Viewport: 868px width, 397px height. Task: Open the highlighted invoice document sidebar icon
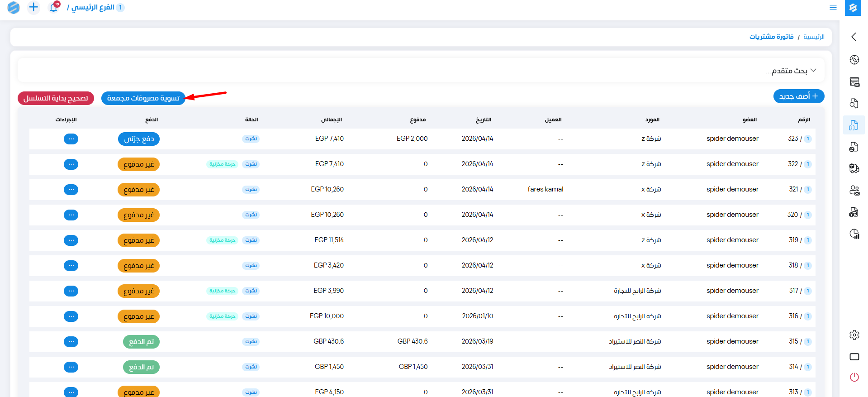(854, 125)
